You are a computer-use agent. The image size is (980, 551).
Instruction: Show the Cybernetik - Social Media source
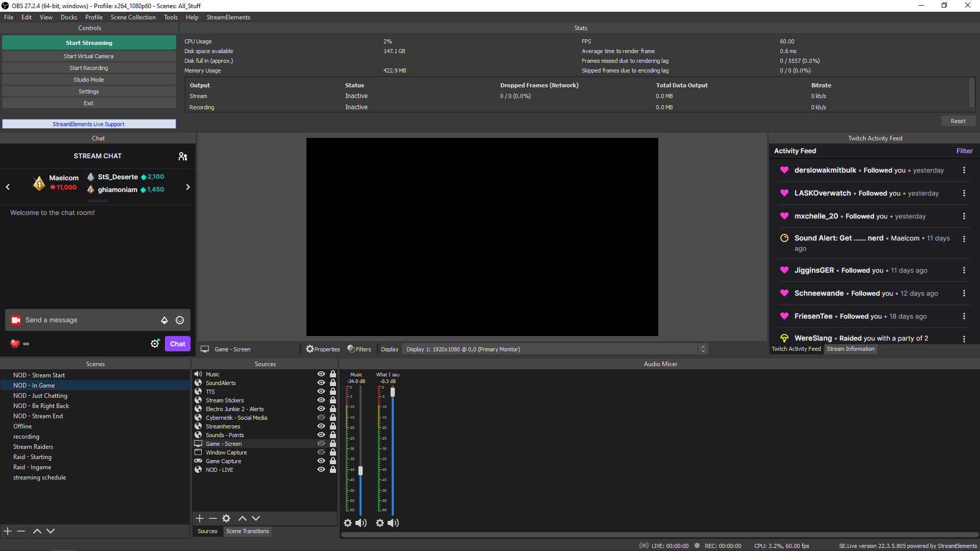click(321, 417)
